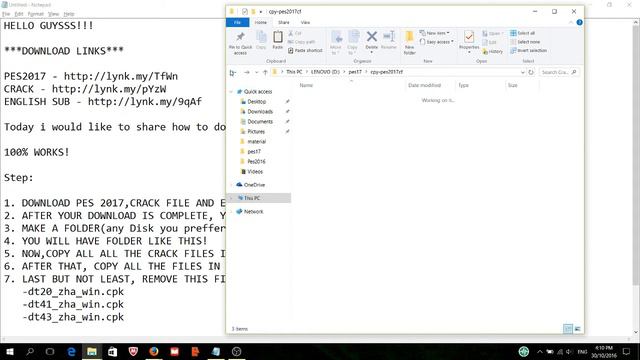The width and height of the screenshot is (640, 360).
Task: Open Customize Quick Access Toolbar dropdown arrow
Action: click(x=261, y=11)
